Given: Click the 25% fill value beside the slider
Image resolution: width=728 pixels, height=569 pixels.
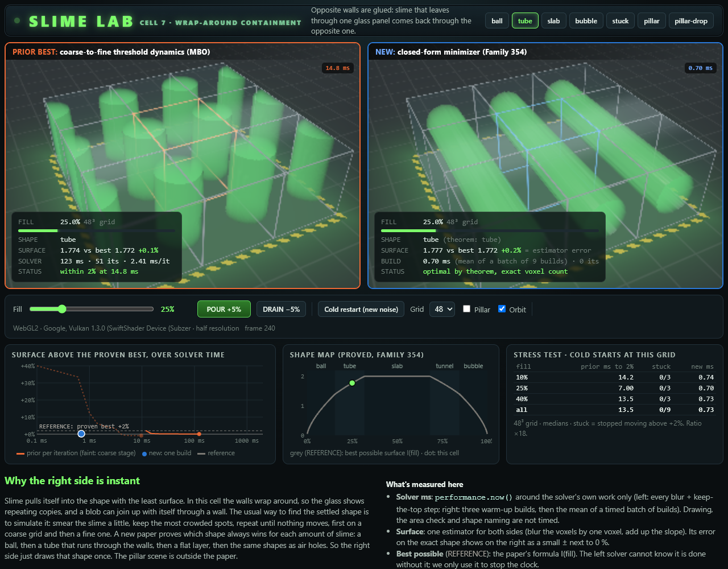Looking at the screenshot, I should pos(168,309).
